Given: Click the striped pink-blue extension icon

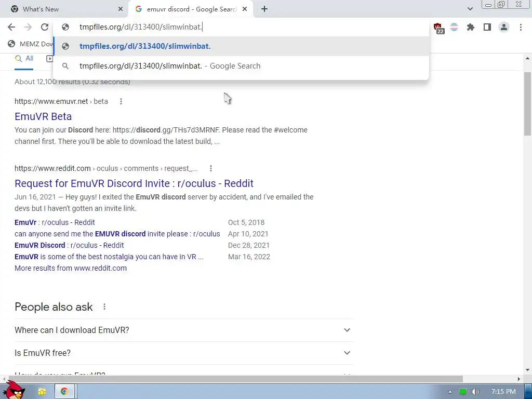Looking at the screenshot, I should (454, 27).
